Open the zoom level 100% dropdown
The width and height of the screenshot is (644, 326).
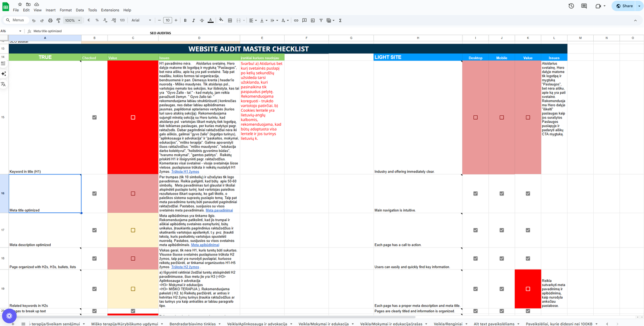point(73,20)
